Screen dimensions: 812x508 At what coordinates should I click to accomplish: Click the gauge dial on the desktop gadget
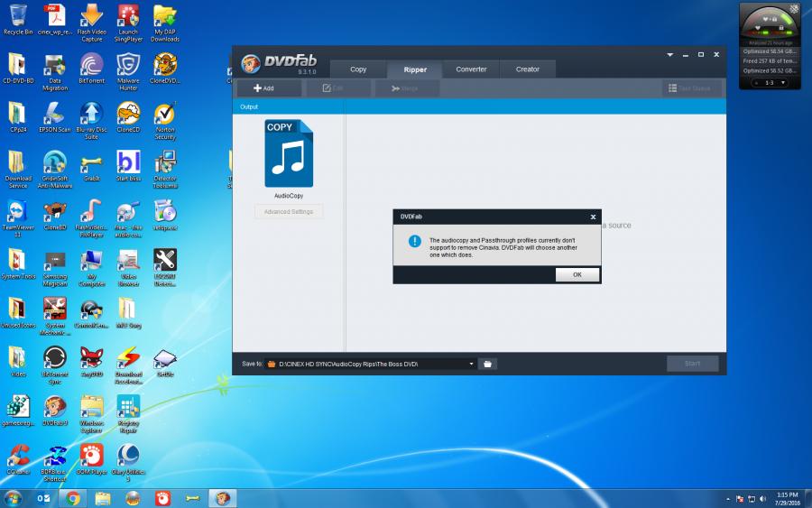tap(769, 23)
